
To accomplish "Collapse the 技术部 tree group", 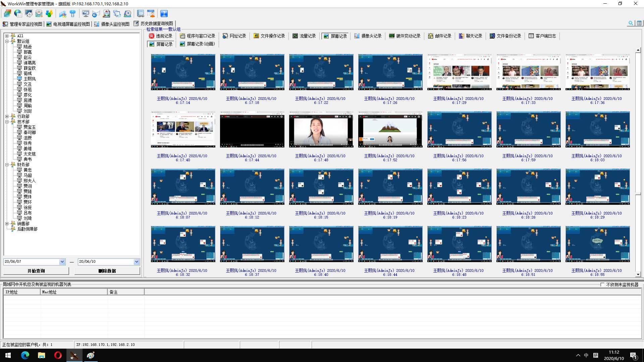I will [x=7, y=122].
